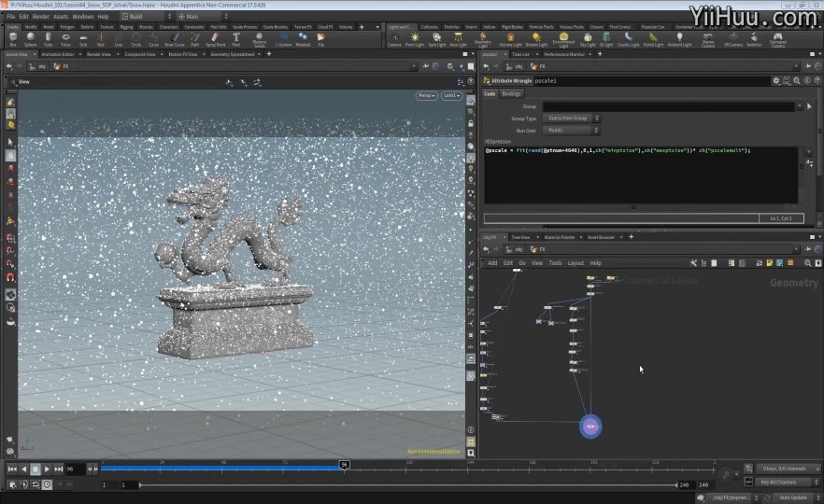Select the Draw Curve shelf tool

click(175, 39)
